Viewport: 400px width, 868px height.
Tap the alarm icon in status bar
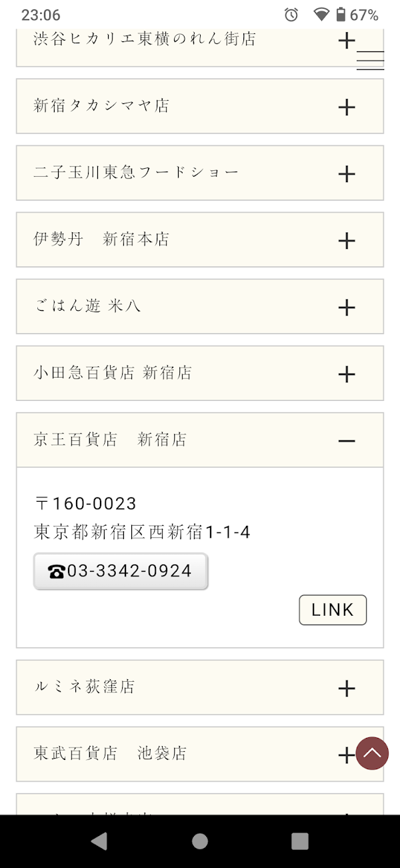click(x=291, y=15)
